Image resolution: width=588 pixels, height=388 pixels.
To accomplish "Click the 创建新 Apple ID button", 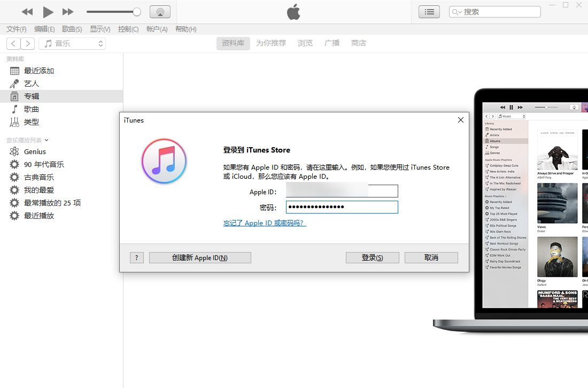I will (200, 257).
